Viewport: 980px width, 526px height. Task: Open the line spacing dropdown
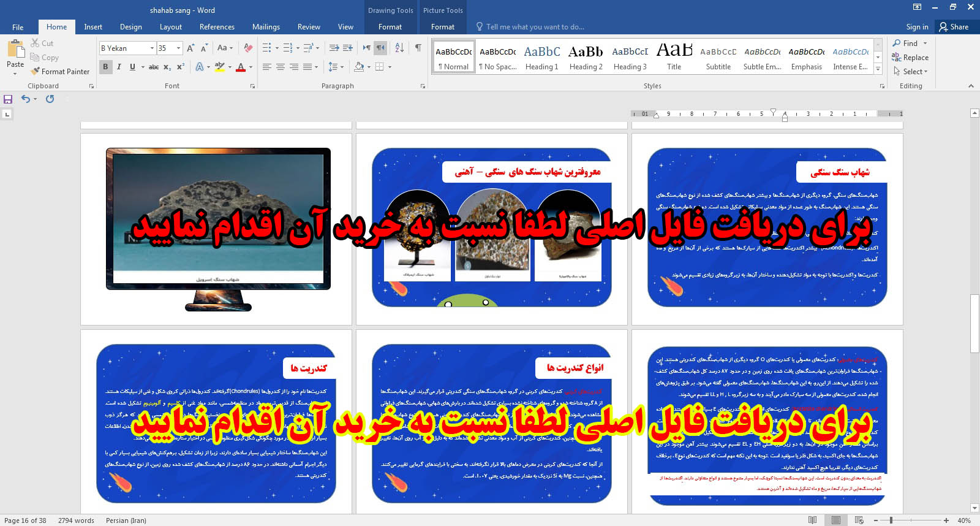(x=337, y=67)
